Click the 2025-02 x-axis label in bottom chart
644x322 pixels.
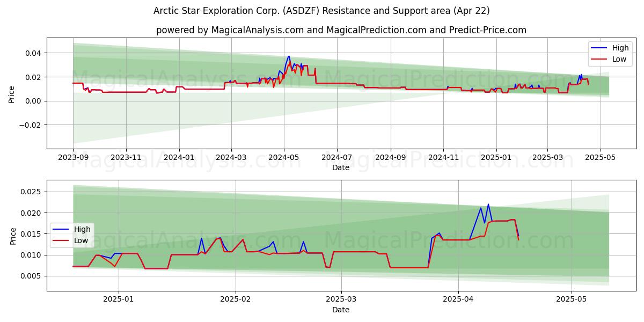click(x=236, y=299)
